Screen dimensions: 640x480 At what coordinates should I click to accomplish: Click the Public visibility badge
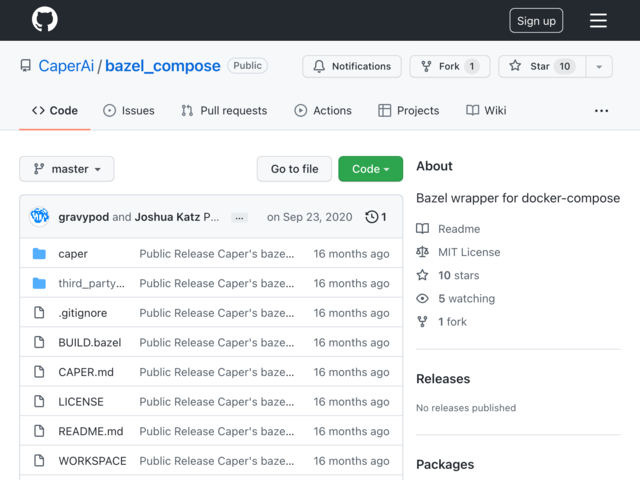[x=247, y=66]
